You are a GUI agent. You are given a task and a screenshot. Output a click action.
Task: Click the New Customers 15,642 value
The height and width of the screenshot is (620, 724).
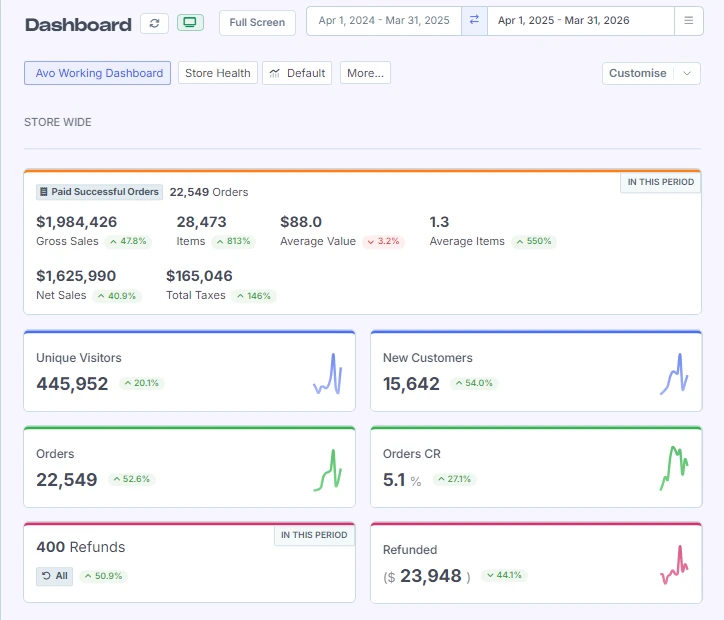(x=411, y=384)
